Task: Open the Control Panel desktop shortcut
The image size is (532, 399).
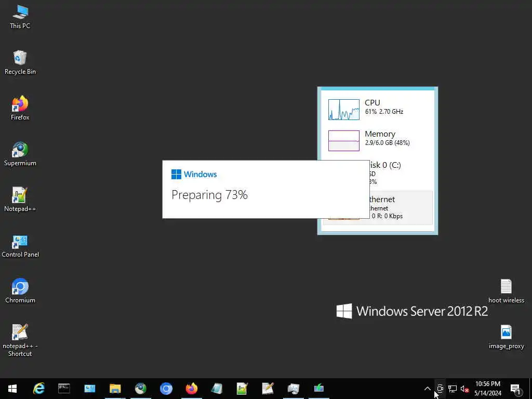Action: [20, 245]
